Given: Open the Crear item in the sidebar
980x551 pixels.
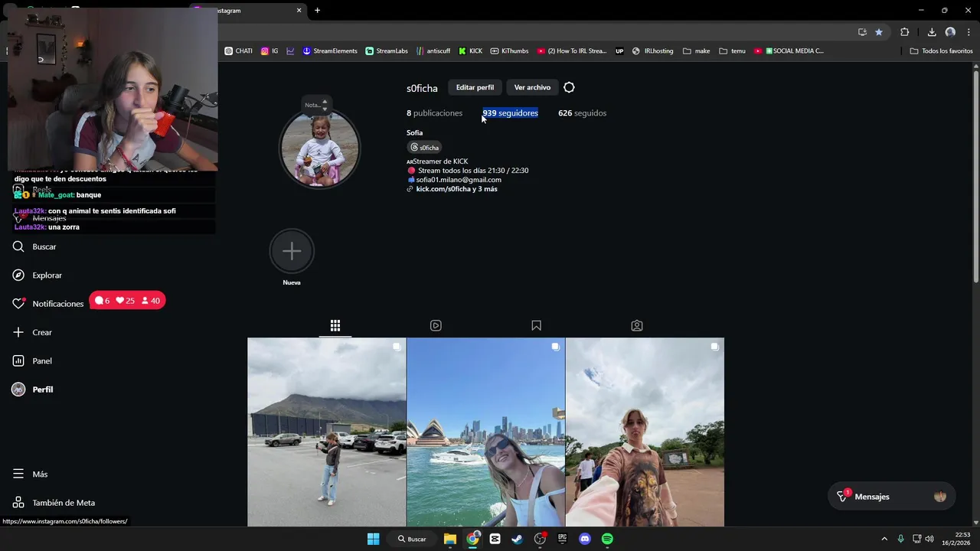Looking at the screenshot, I should click(x=32, y=332).
